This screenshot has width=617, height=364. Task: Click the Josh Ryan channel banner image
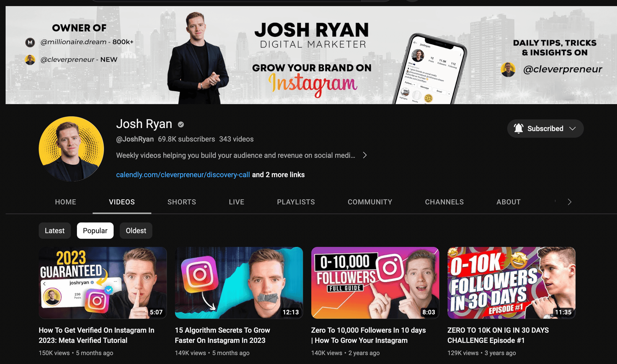pyautogui.click(x=311, y=55)
